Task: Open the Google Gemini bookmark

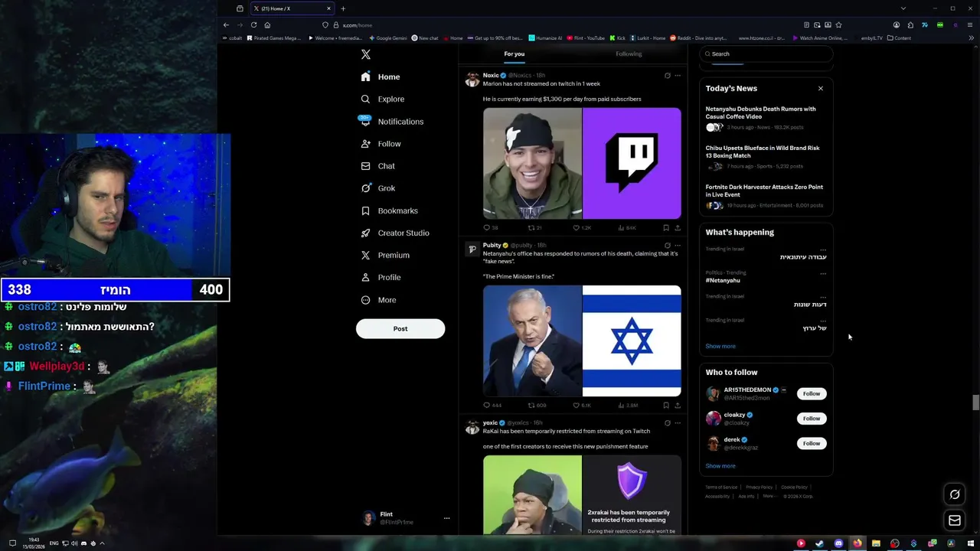Action: tap(387, 37)
